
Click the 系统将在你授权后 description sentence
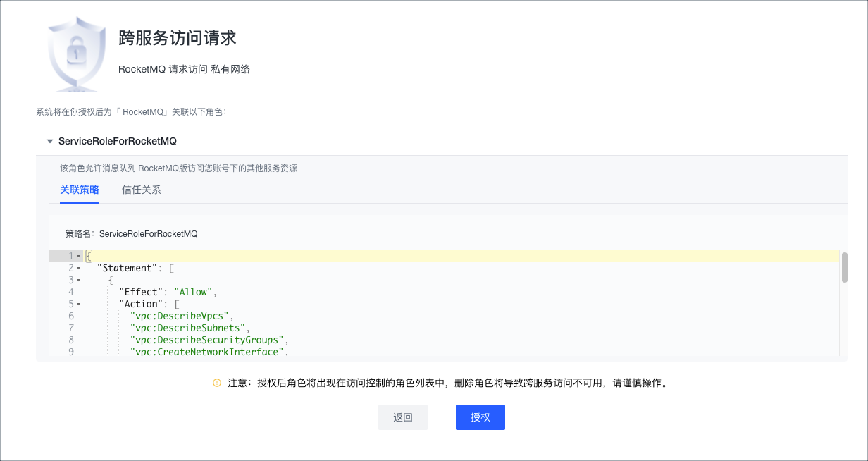(x=130, y=112)
